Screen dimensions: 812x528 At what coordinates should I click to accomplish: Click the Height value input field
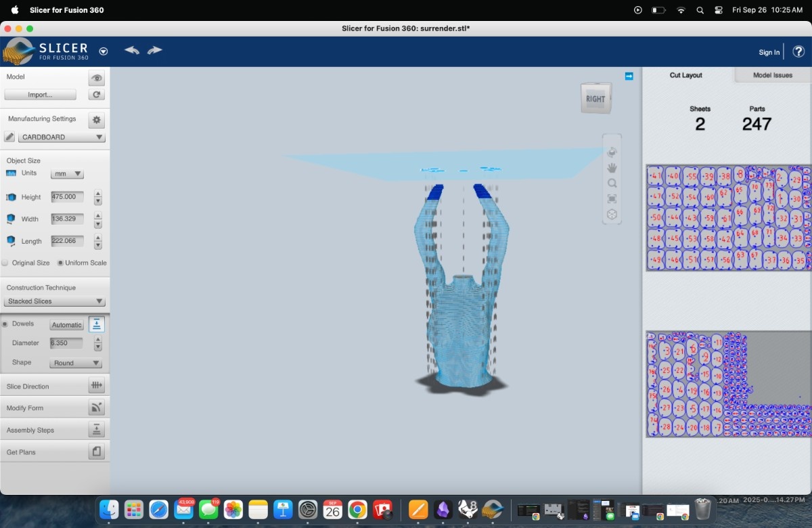[67, 197]
